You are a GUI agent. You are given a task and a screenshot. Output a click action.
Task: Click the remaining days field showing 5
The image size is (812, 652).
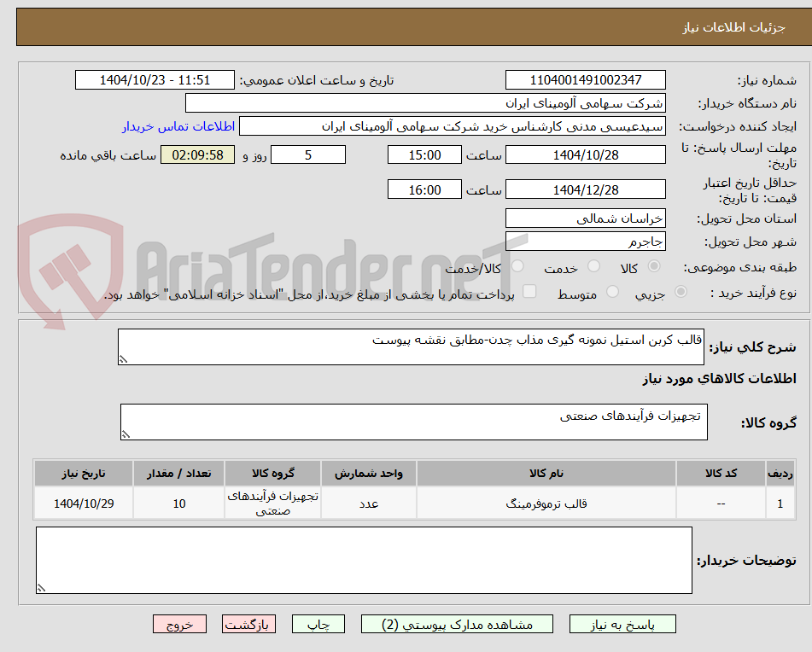point(308,154)
